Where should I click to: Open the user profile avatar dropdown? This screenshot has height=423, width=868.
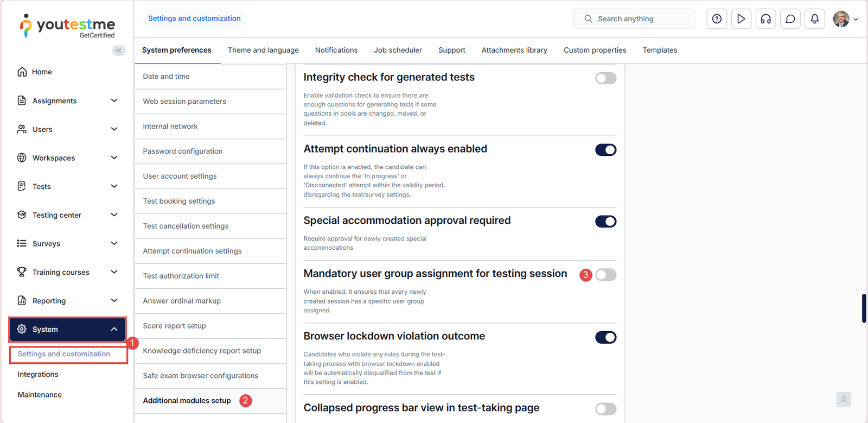(845, 19)
